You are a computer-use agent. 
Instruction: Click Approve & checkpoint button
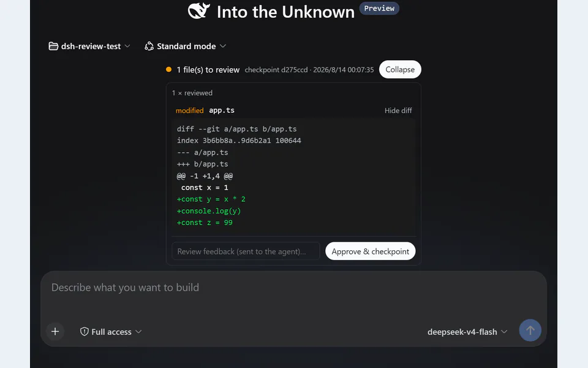pos(370,251)
